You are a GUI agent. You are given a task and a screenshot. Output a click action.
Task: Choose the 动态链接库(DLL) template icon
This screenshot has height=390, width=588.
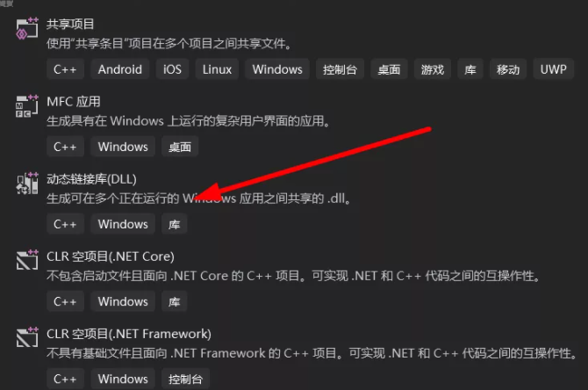27,184
